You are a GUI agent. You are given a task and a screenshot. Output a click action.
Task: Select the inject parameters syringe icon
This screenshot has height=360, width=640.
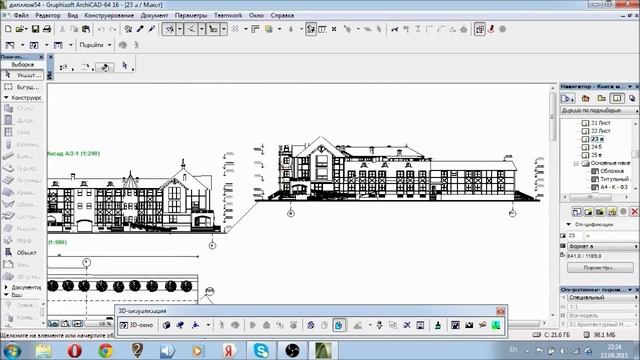(151, 29)
